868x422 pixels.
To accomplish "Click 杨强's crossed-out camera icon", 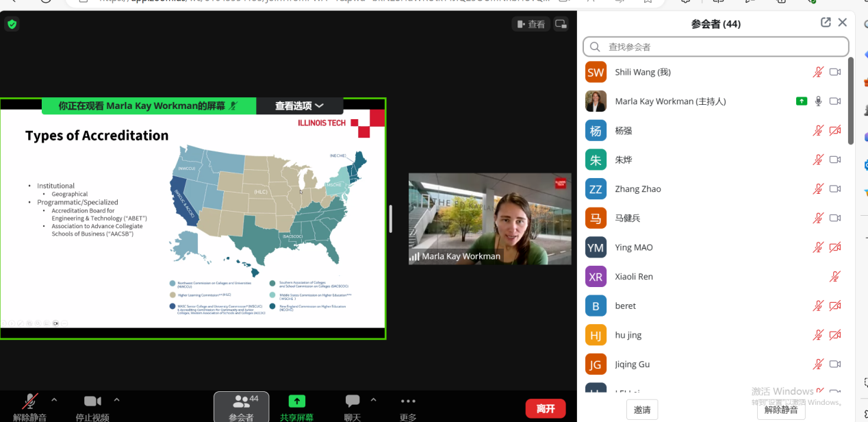I will click(x=834, y=130).
